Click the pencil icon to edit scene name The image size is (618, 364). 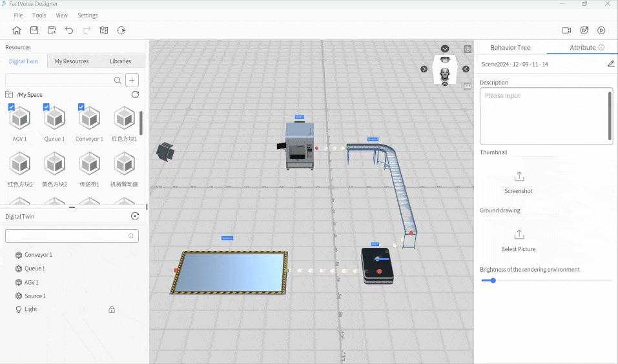pos(611,64)
